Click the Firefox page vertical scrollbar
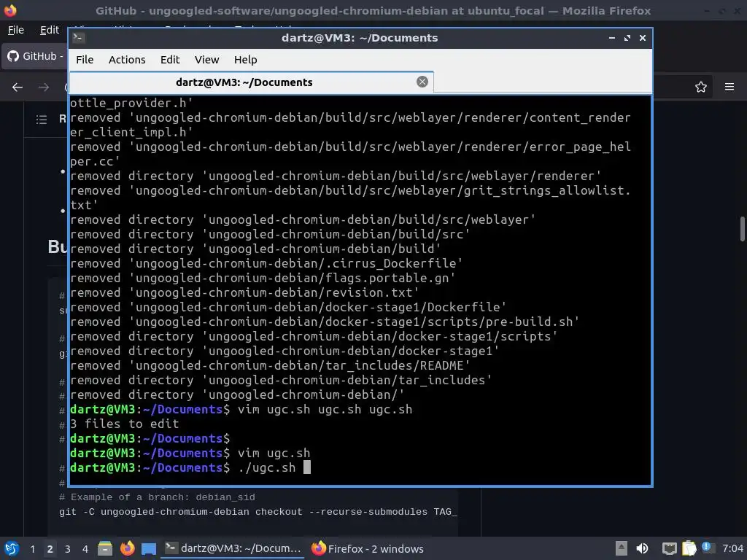747x560 pixels. coord(742,228)
